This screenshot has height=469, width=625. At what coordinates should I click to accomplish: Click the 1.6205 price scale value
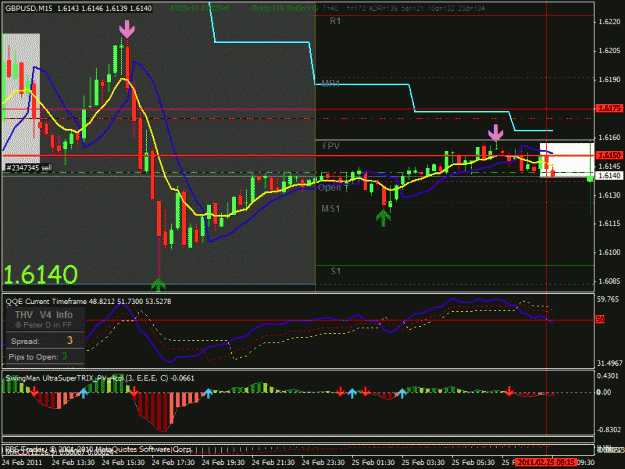[609, 51]
